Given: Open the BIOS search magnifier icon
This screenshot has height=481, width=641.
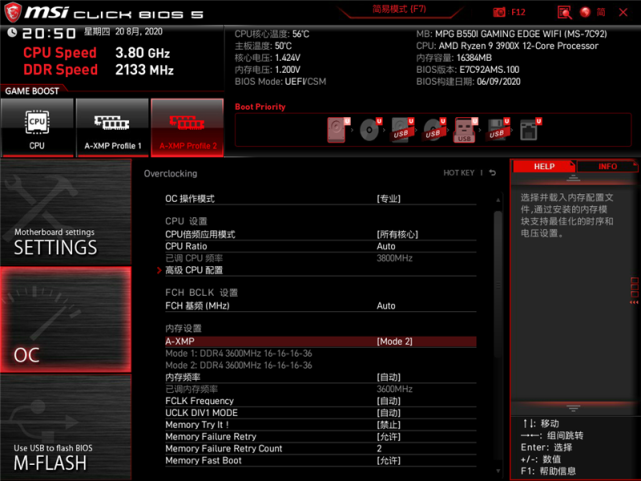Looking at the screenshot, I should [x=565, y=12].
